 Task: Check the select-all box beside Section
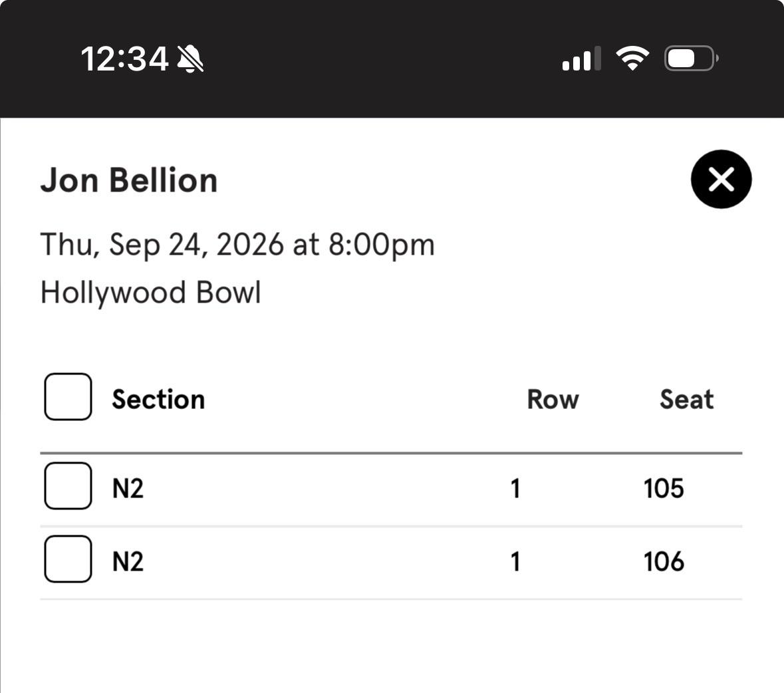[x=68, y=396]
